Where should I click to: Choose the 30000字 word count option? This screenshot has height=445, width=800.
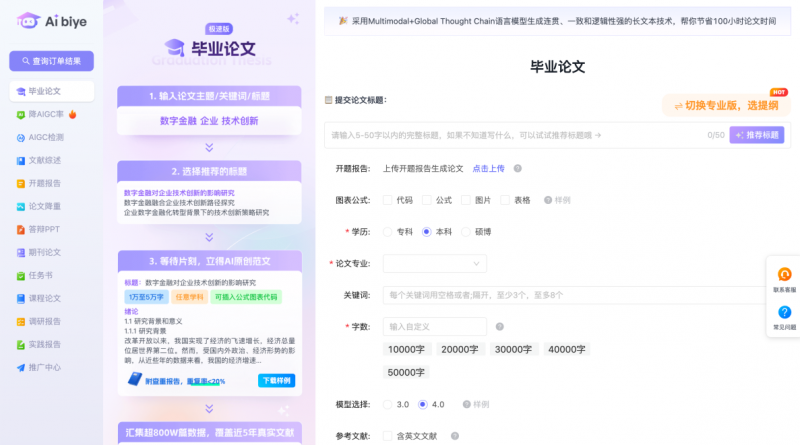pos(513,350)
